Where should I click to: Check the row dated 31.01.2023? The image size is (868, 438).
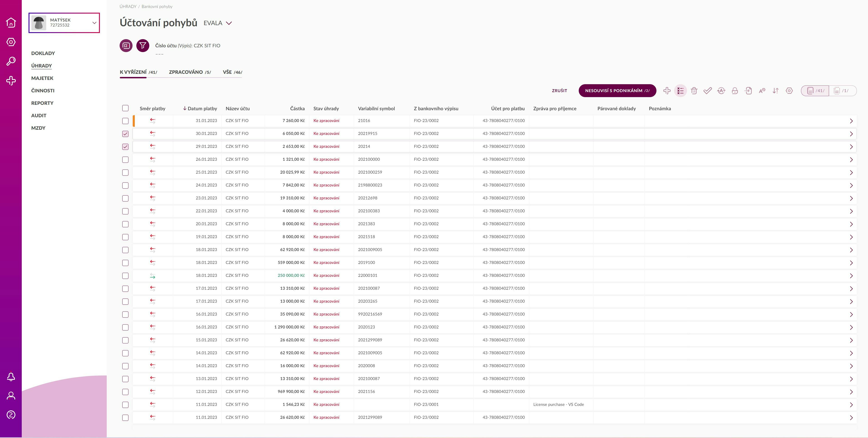(x=125, y=121)
